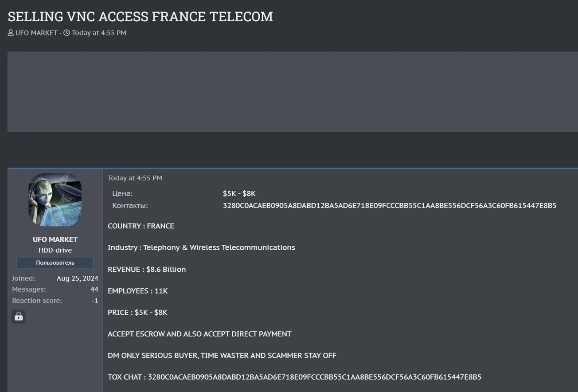Open the UFO MARKET avatar image
Viewport: 578px width, 392px height.
click(55, 200)
